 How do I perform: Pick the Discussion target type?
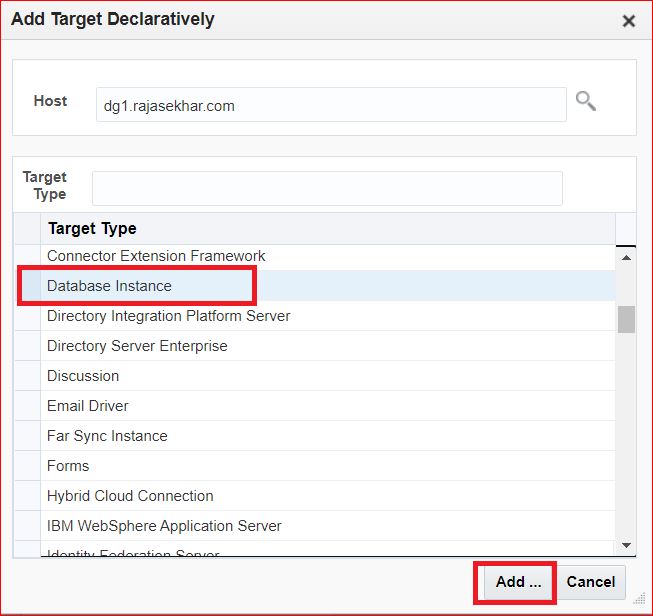click(83, 376)
